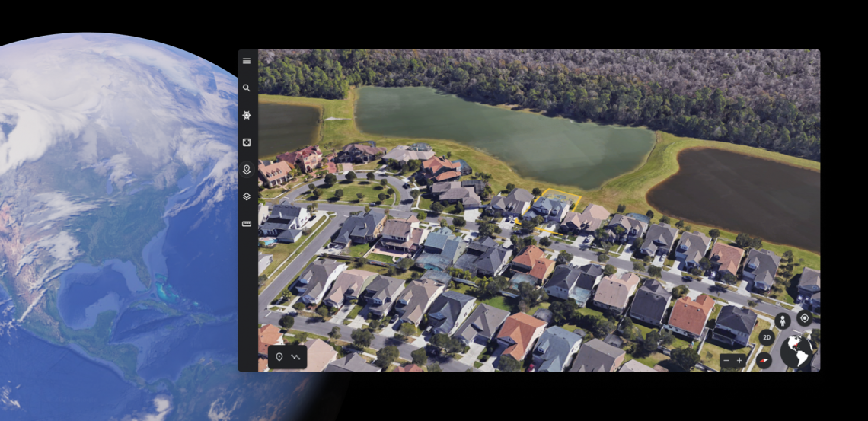Open the hamburger menu in Google Earth sidebar
Viewport: 868px width, 421px height.
tap(247, 61)
